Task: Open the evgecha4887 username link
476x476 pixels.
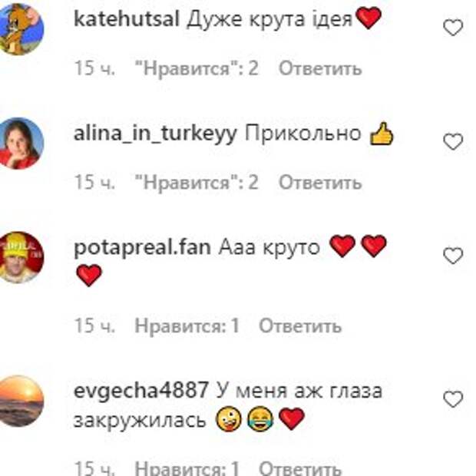Action: pyautogui.click(x=141, y=390)
